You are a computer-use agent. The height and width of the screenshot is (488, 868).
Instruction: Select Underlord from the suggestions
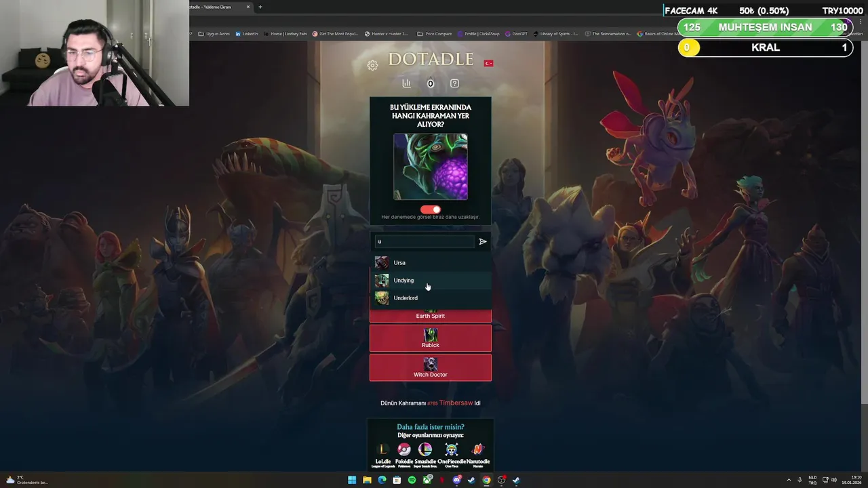tap(431, 298)
